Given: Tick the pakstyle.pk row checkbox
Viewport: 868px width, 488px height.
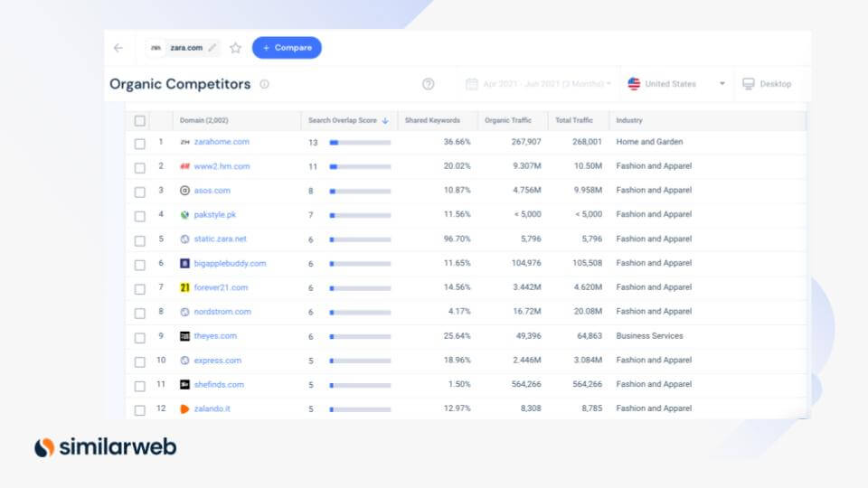Looking at the screenshot, I should pos(139,216).
